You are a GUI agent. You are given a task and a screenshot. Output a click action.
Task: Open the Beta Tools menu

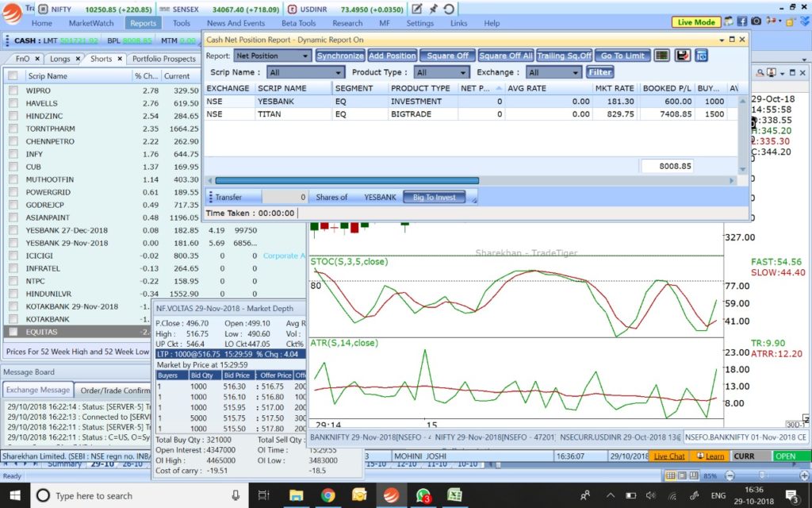coord(299,23)
